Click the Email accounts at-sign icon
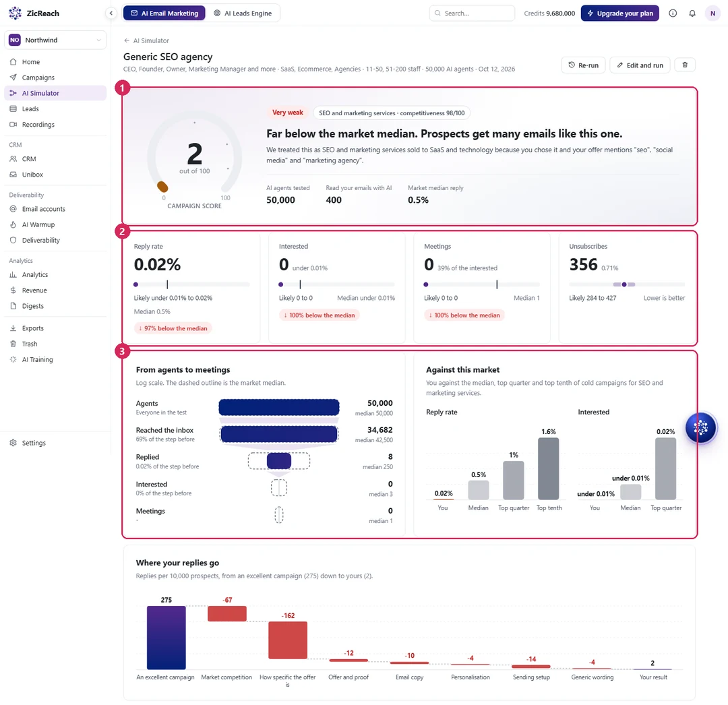 pyautogui.click(x=13, y=209)
